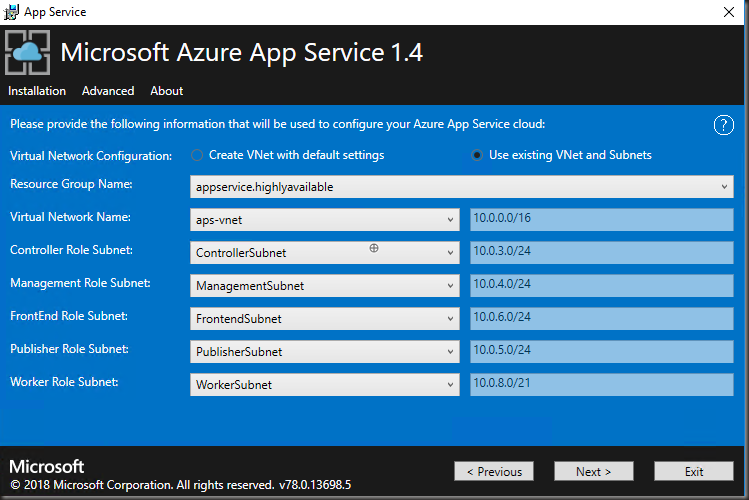The image size is (749, 500).
Task: Open the Advanced menu
Action: (x=108, y=91)
